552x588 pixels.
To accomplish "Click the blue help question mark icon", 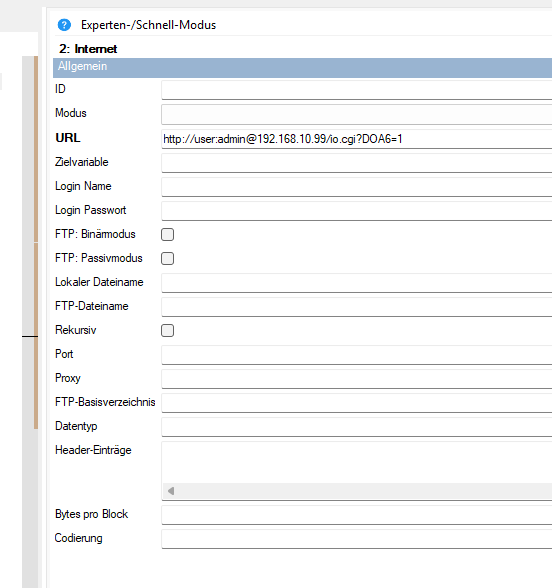I will point(64,25).
